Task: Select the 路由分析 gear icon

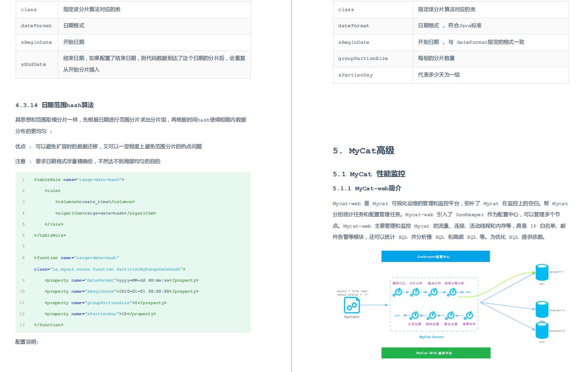Action: click(x=433, y=293)
